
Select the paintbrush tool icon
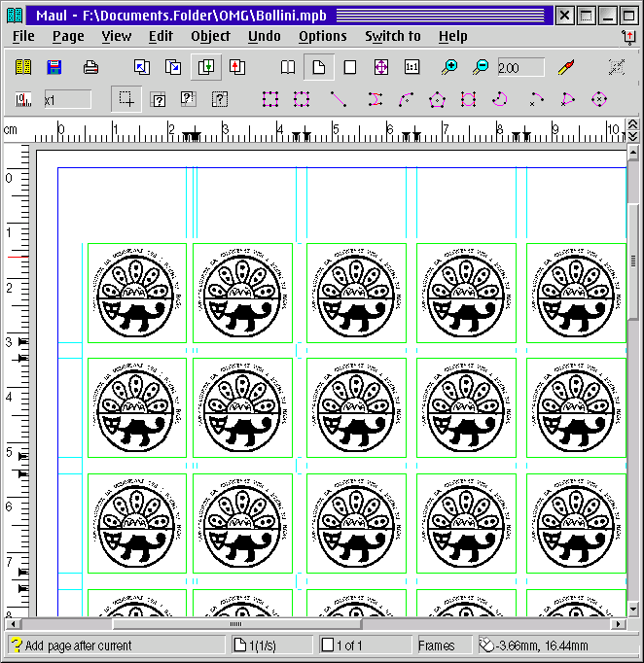(566, 67)
